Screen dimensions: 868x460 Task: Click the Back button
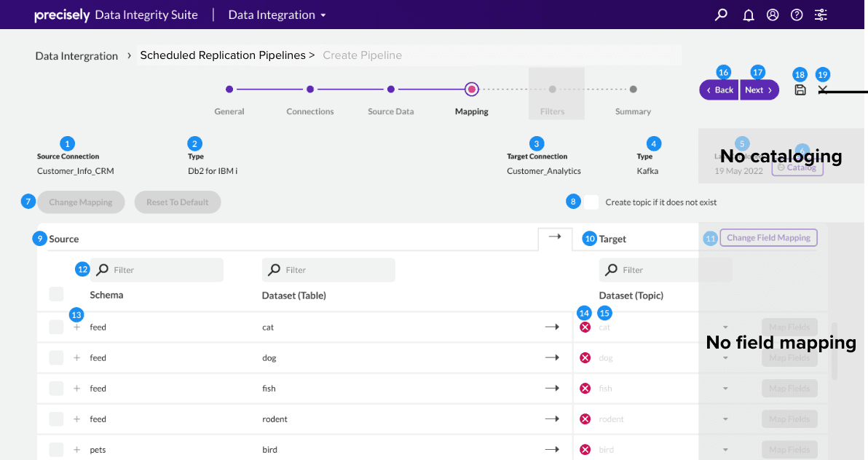pos(719,90)
